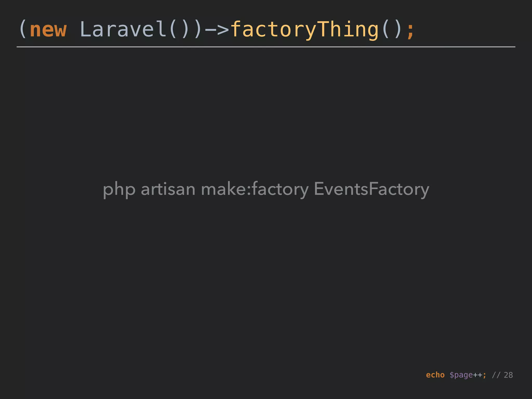The height and width of the screenshot is (399, 532).
Task: Click the text "php artisan make:factory EventsFactory"
Action: click(266, 189)
